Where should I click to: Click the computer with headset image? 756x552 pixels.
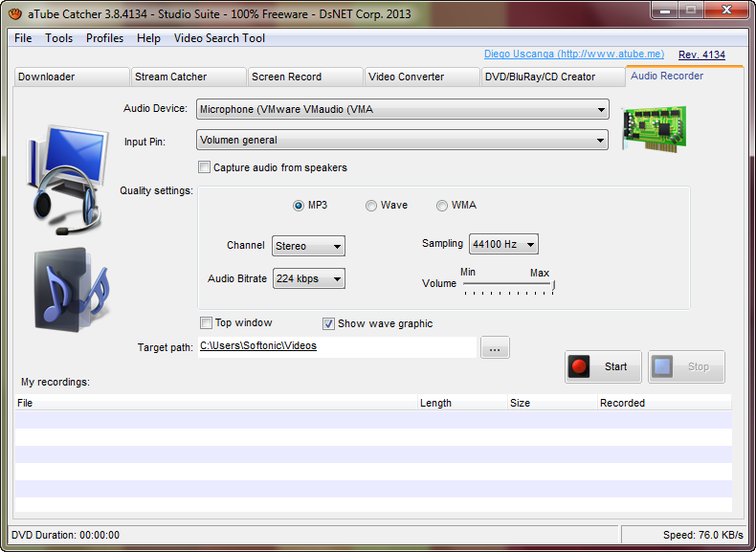click(68, 180)
